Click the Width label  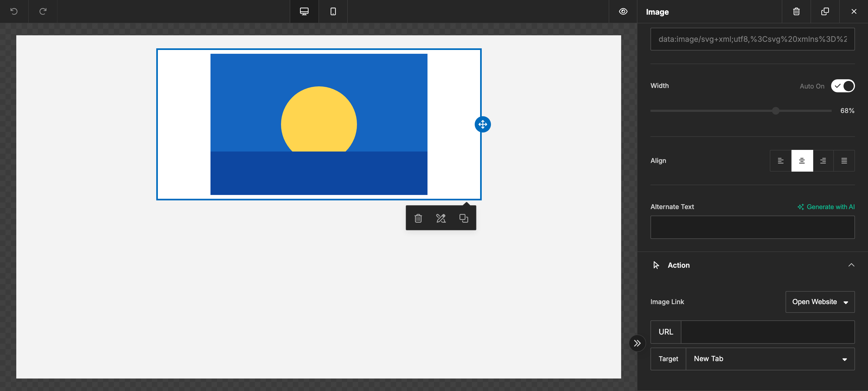[659, 86]
